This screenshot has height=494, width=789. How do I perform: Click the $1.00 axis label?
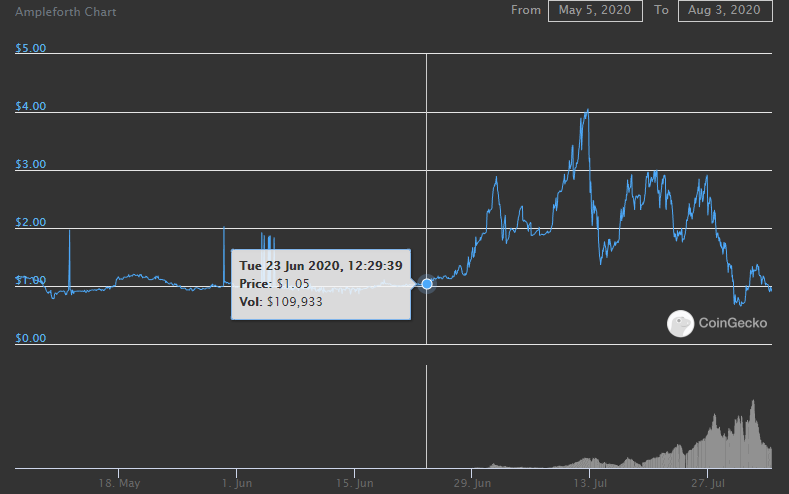(31, 280)
